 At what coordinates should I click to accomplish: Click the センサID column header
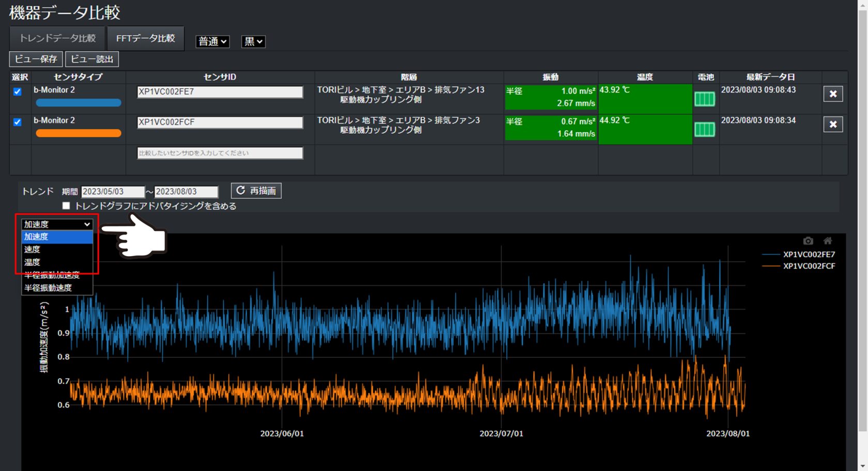220,77
